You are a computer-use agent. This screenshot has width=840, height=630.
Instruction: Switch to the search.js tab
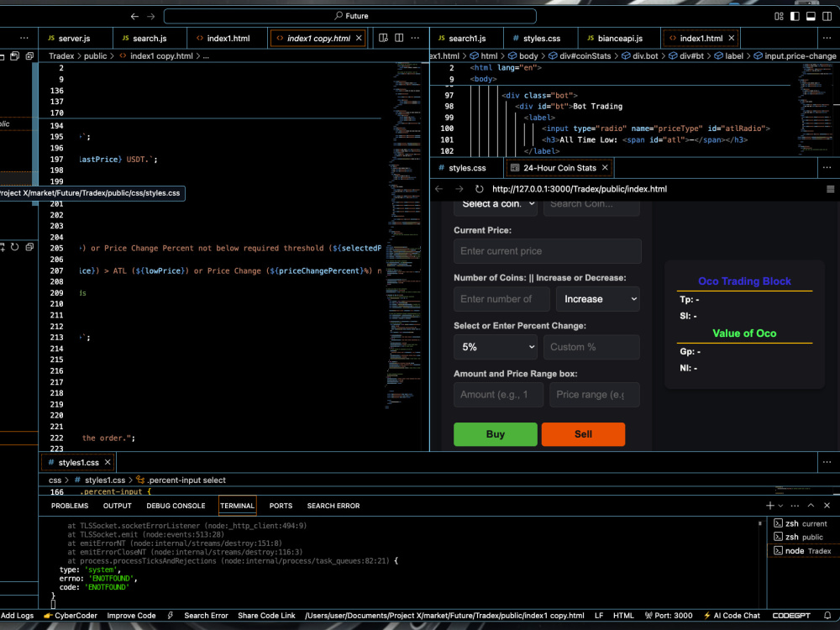[150, 39]
